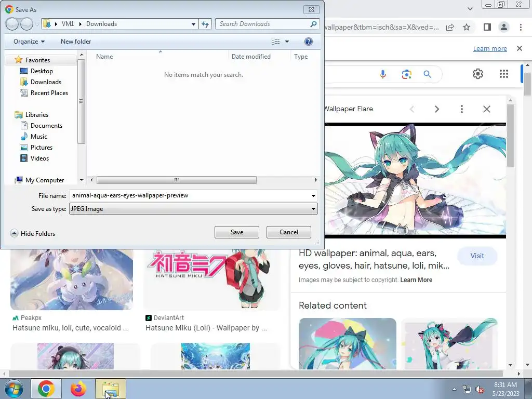
Task: Go to next image with the right chevron
Action: tap(437, 109)
